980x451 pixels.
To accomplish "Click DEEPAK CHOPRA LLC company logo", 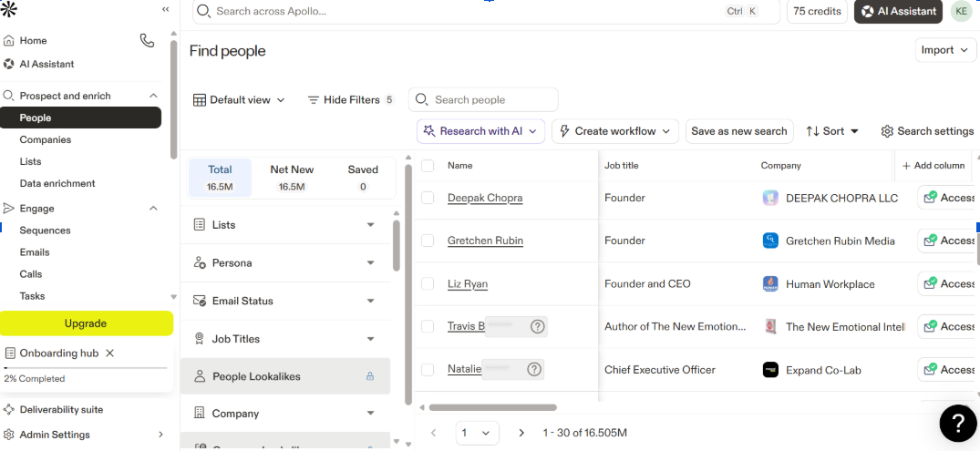I will tap(770, 198).
